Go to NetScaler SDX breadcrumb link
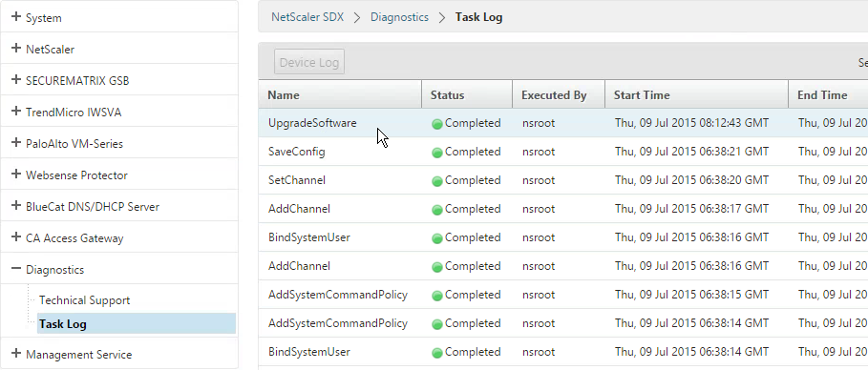 point(307,17)
